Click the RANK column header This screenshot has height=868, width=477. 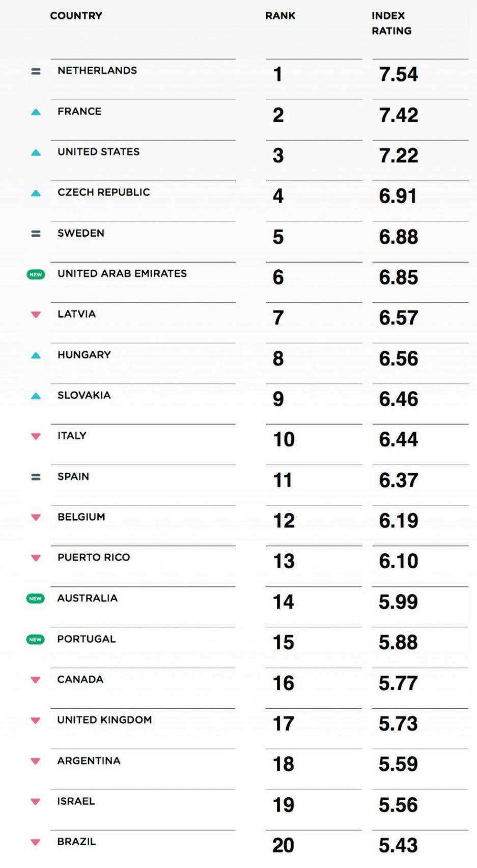280,16
